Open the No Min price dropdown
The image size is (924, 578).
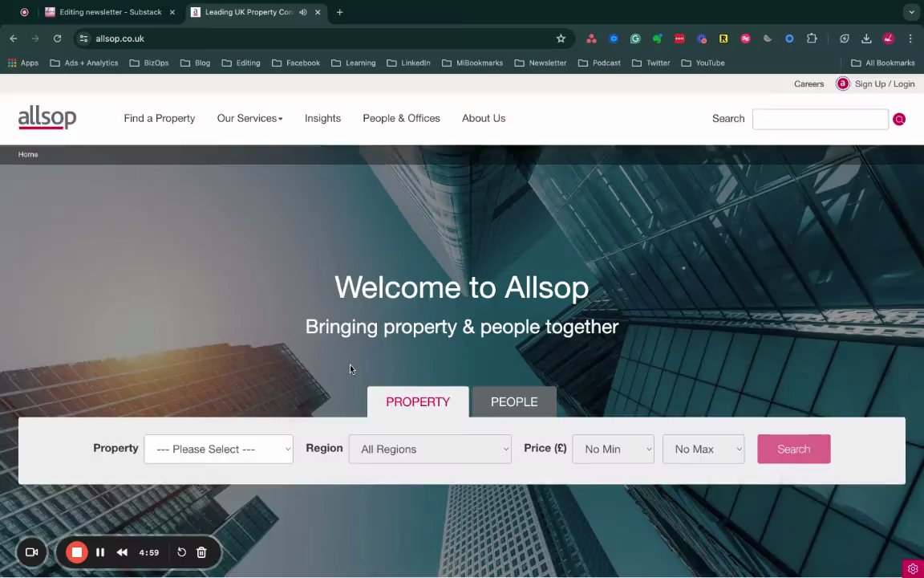coord(613,449)
